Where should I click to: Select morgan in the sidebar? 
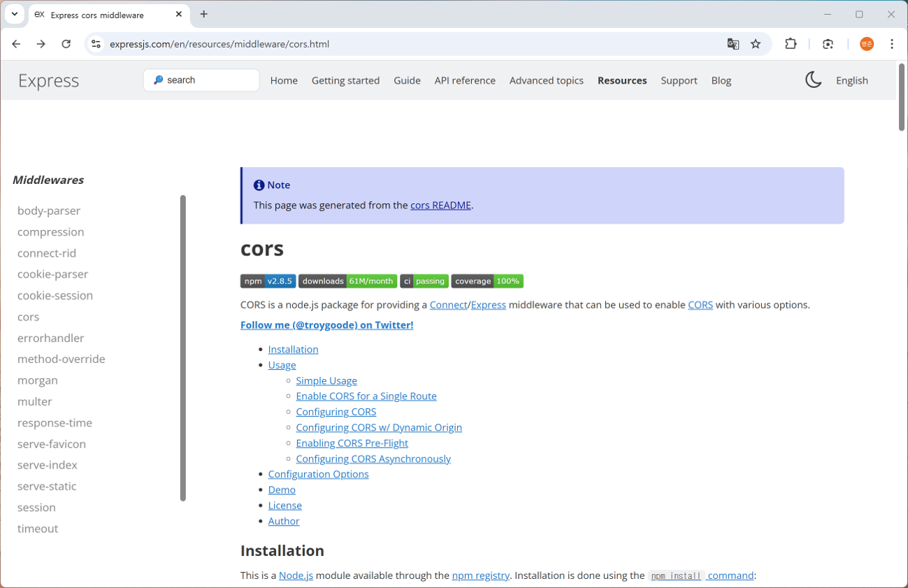38,380
